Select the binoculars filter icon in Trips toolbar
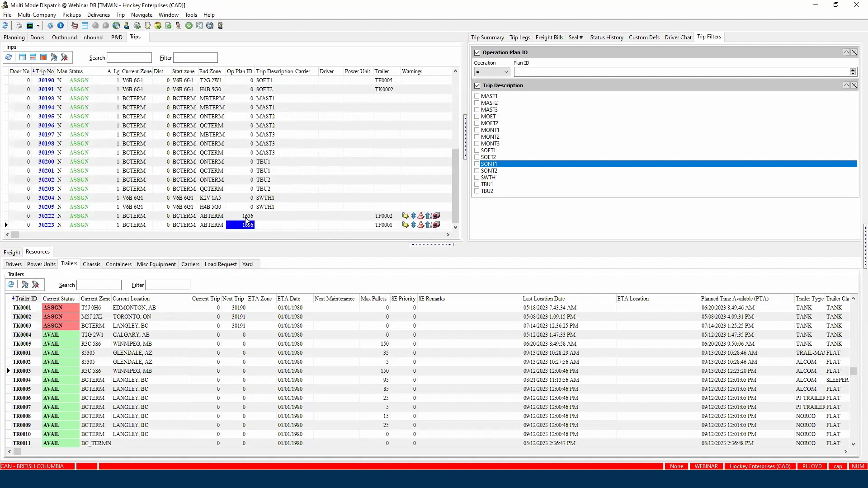 pos(54,57)
